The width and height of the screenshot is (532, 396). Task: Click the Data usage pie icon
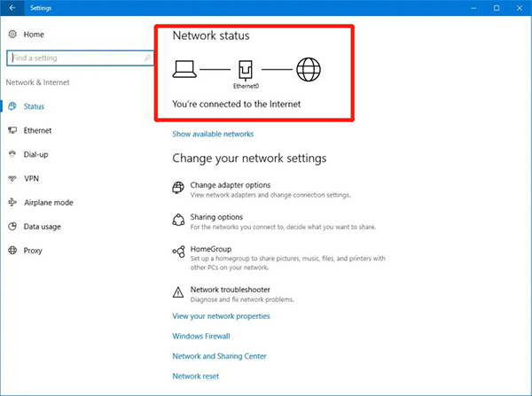tap(12, 227)
